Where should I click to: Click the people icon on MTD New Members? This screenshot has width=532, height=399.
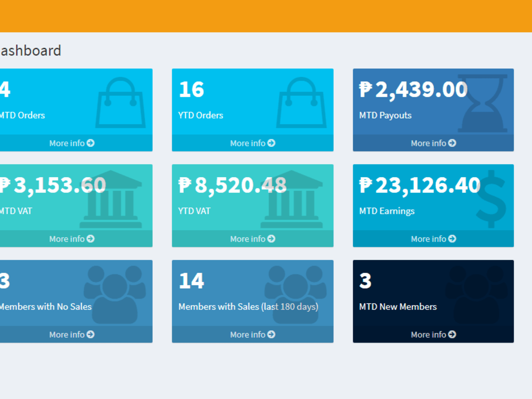pos(476,295)
